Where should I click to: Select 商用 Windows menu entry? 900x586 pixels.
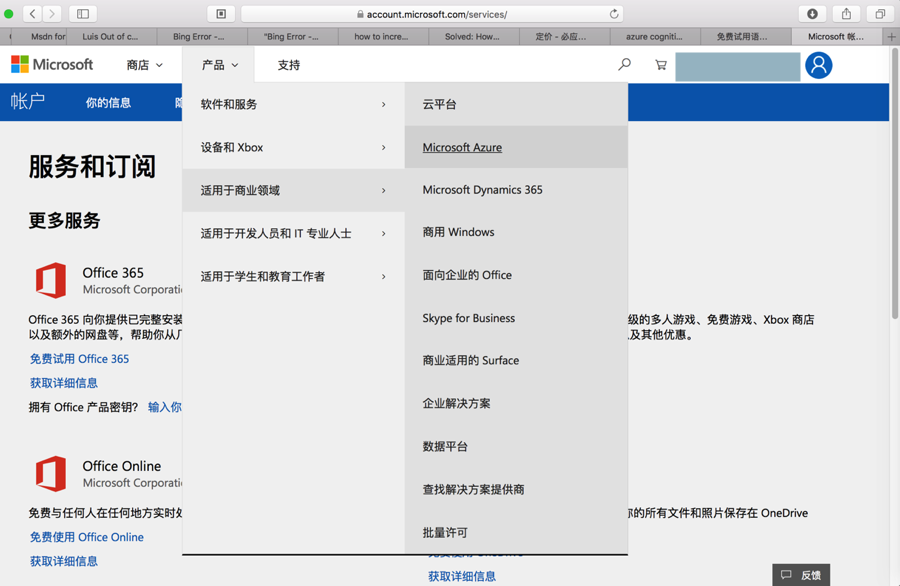[x=516, y=232]
